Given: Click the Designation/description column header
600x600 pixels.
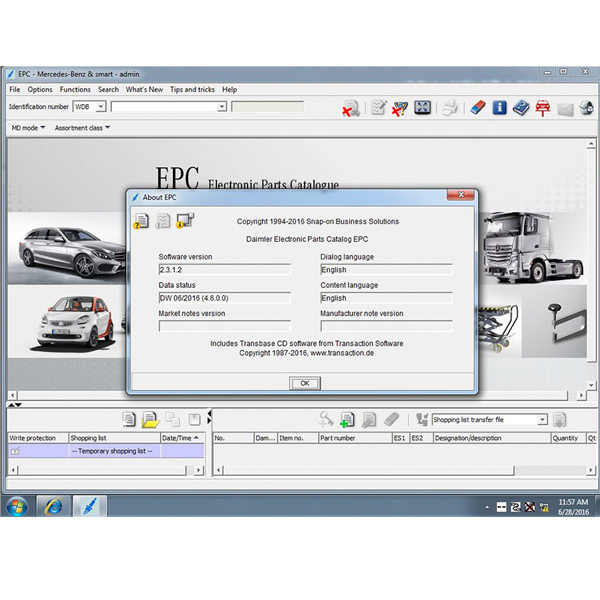Looking at the screenshot, I should (491, 438).
